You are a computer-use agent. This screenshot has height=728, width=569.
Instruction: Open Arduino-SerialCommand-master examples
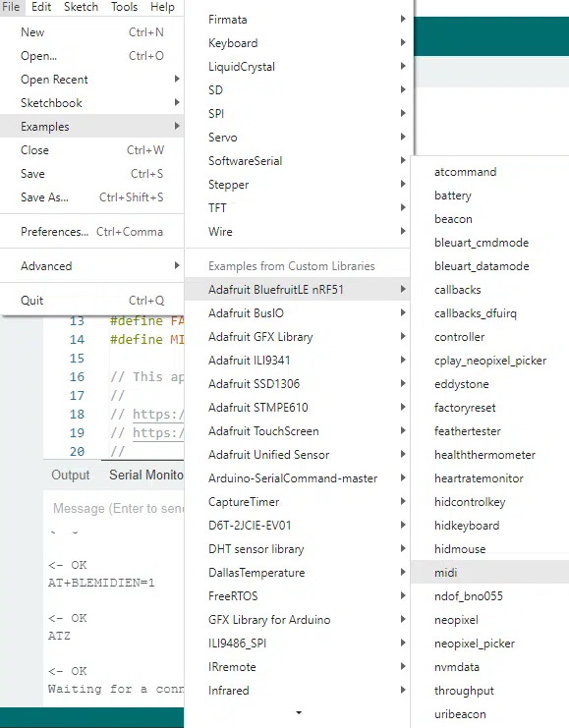coord(297,478)
